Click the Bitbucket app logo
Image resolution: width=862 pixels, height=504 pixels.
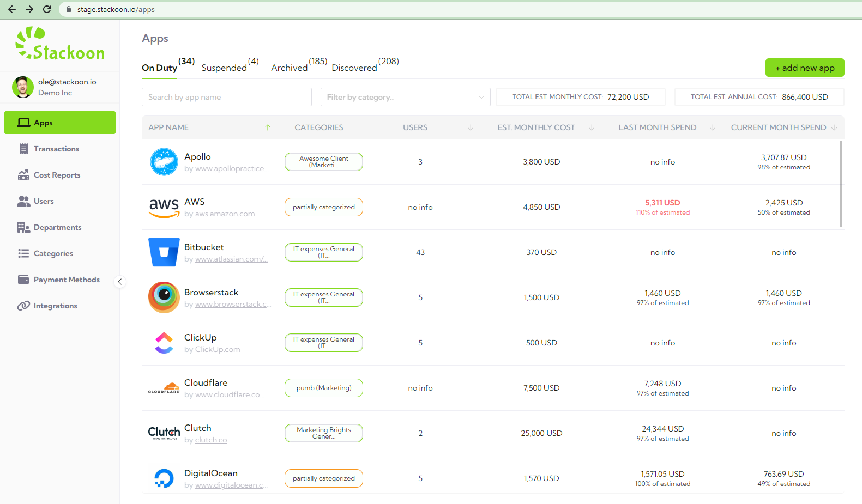tap(164, 252)
